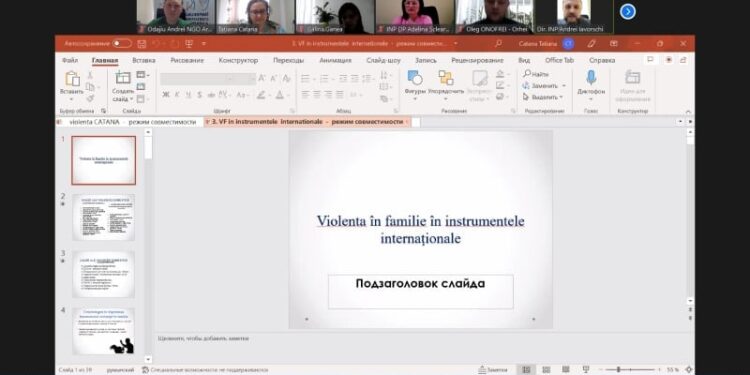Image resolution: width=750 pixels, height=375 pixels.
Task: Click the Increase Font Size icon
Action: [x=262, y=78]
